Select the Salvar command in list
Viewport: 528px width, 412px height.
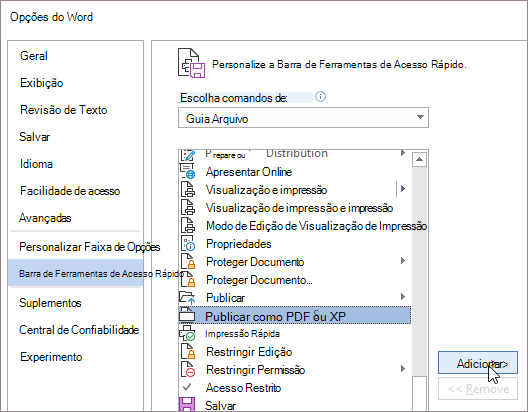[295, 405]
